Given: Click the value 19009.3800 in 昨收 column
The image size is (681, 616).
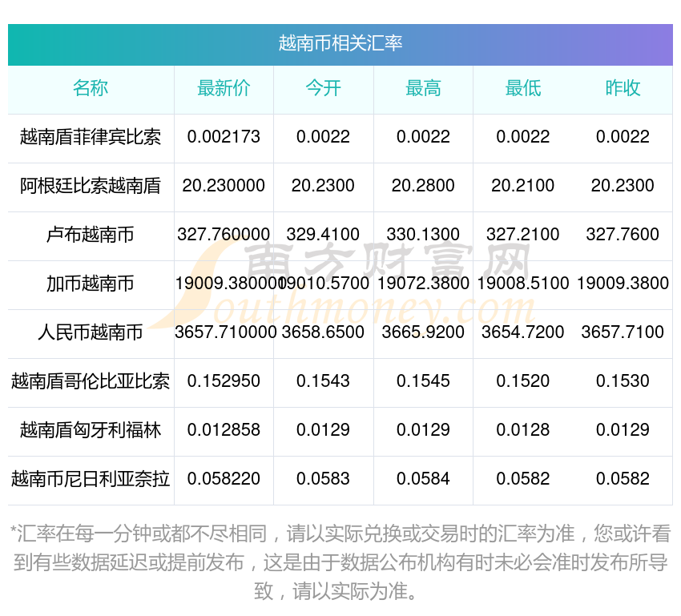Looking at the screenshot, I should click(623, 284).
